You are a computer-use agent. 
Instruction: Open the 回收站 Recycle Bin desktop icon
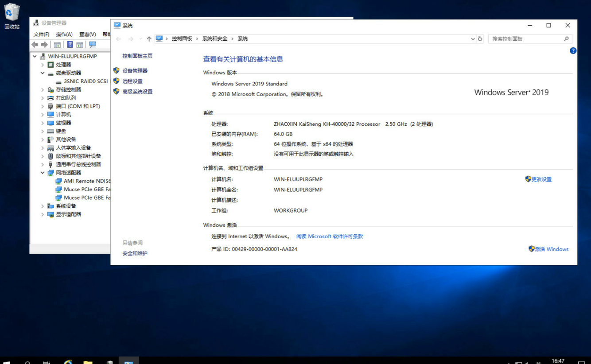12,16
